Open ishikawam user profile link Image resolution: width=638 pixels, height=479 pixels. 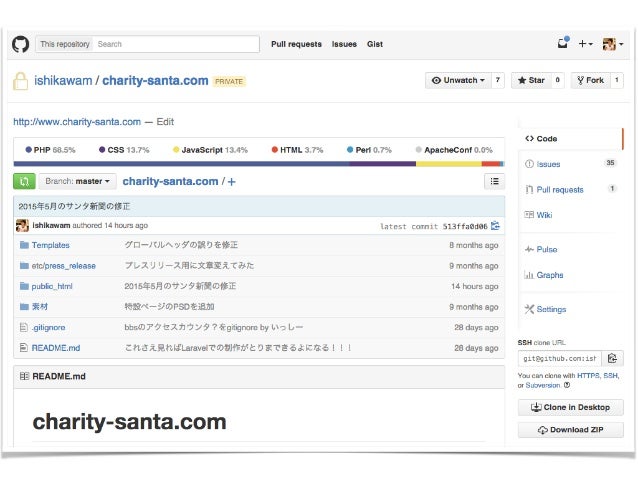63,81
